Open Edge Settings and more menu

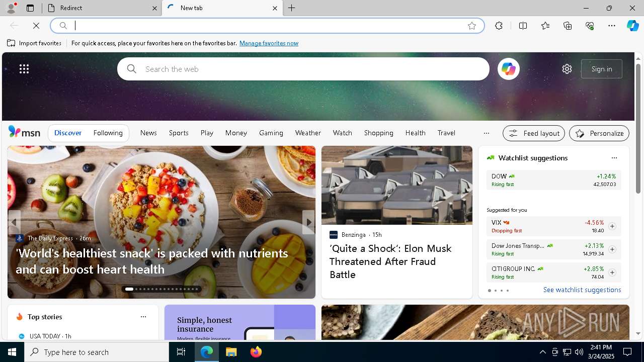coord(612,26)
